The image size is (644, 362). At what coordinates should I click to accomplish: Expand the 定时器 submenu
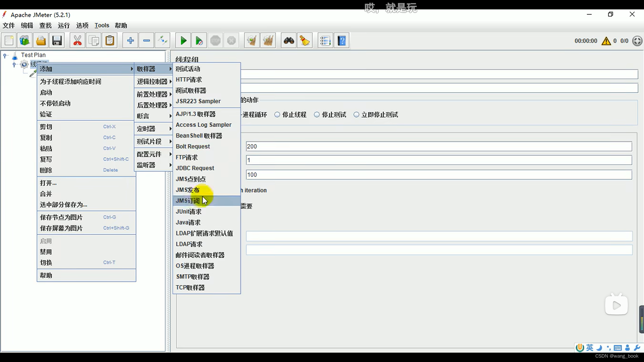click(x=154, y=129)
